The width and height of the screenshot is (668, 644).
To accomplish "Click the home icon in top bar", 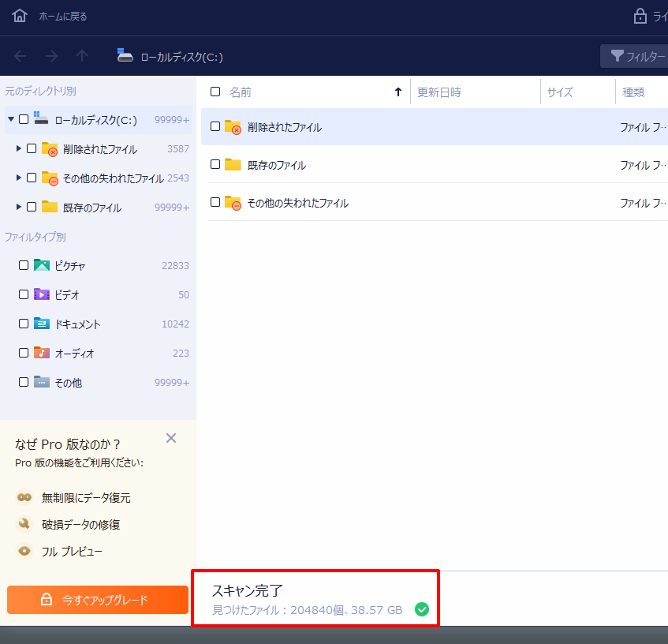I will (20, 16).
